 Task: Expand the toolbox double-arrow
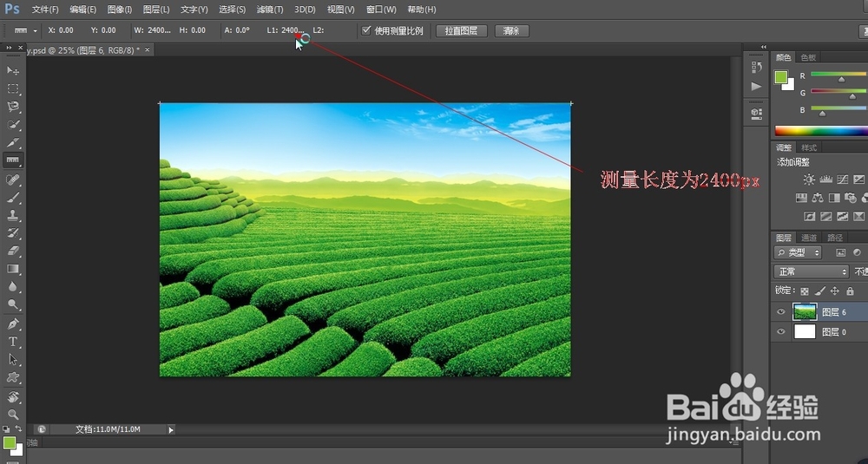9,48
